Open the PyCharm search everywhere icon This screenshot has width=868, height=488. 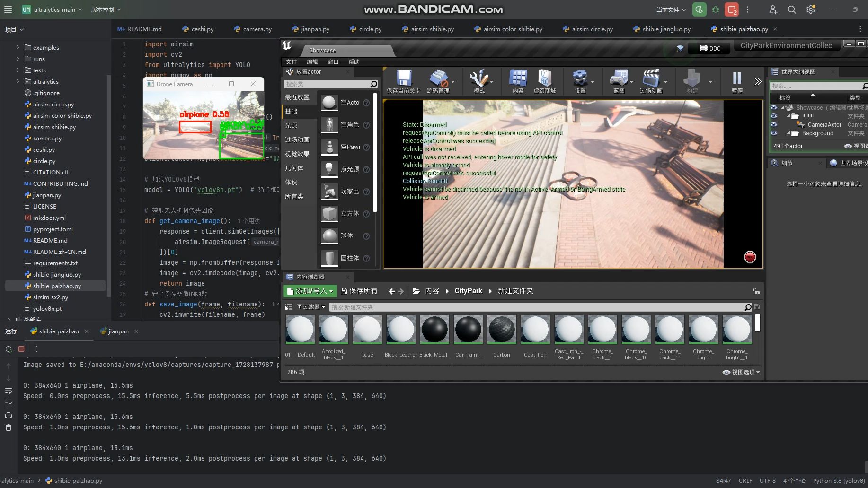[x=791, y=9]
